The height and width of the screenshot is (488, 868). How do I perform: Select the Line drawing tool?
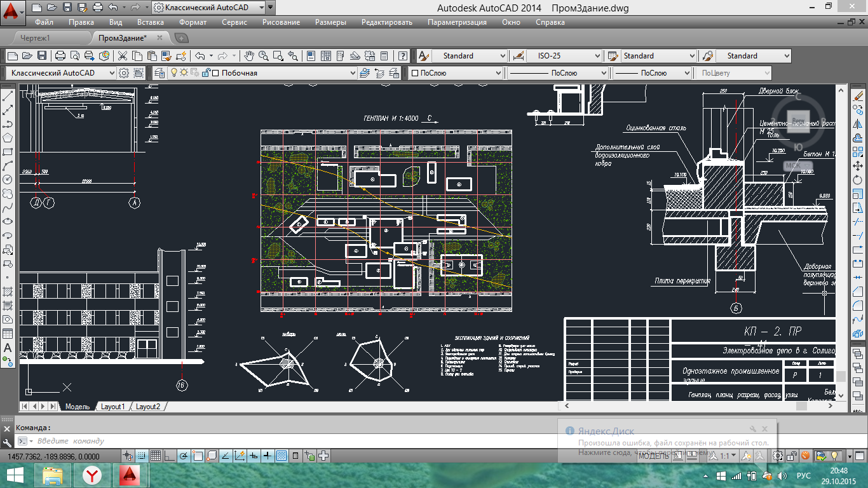pyautogui.click(x=8, y=96)
